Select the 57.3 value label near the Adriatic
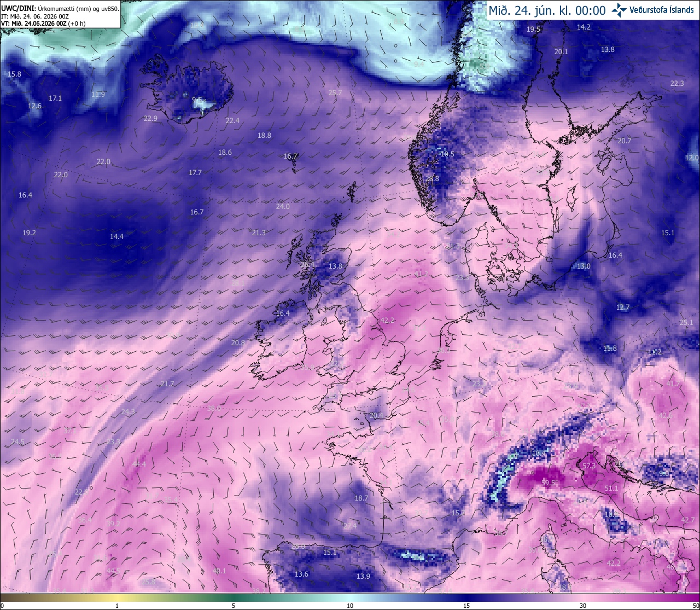 tap(589, 466)
